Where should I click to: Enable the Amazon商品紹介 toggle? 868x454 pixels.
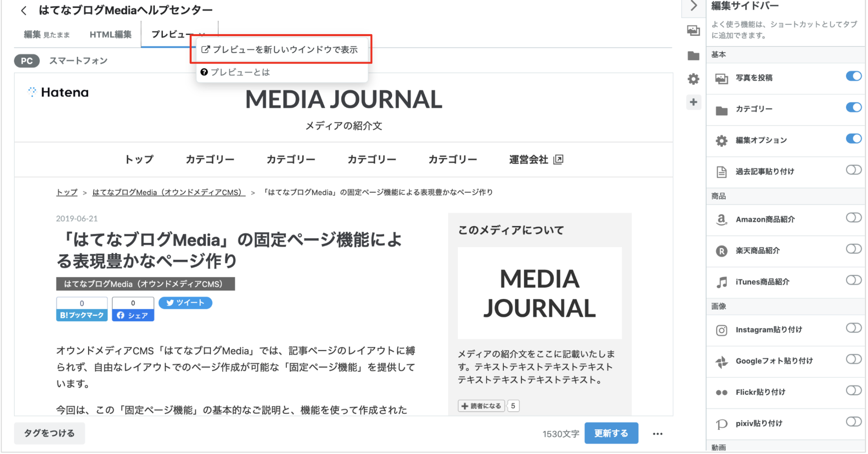853,218
